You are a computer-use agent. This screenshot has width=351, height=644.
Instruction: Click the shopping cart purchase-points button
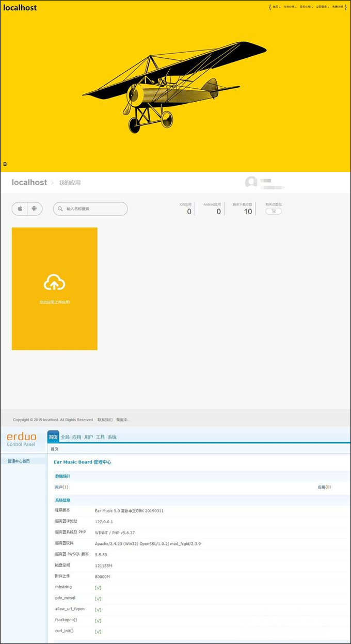273,211
